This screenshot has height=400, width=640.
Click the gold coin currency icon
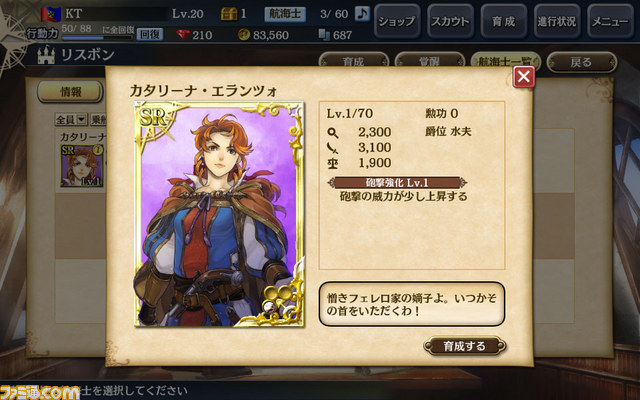244,35
